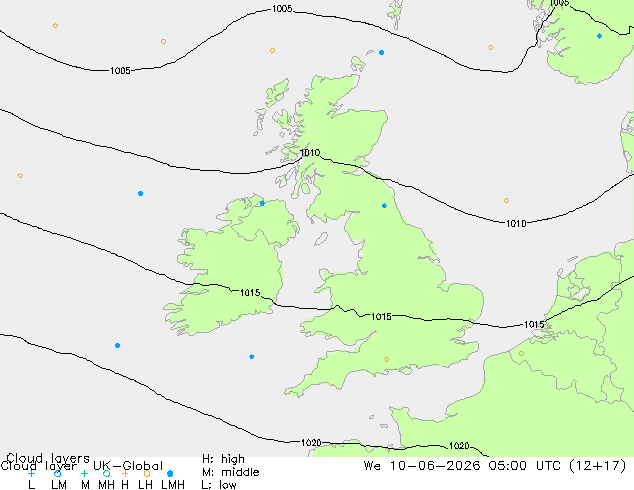Click the blue circle LM legend symbol
Screen dimensions: 634x490
pyautogui.click(x=57, y=473)
